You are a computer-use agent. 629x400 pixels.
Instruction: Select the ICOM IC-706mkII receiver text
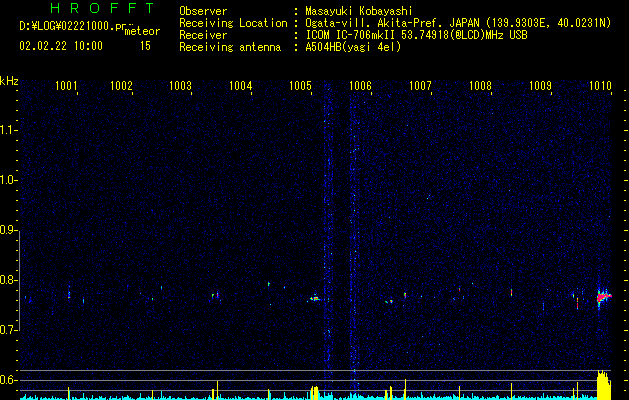(416, 35)
